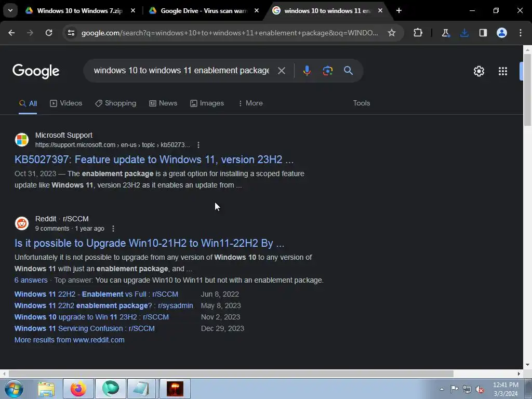The width and height of the screenshot is (532, 399).
Task: Go to Google homepage via logo
Action: 36,71
